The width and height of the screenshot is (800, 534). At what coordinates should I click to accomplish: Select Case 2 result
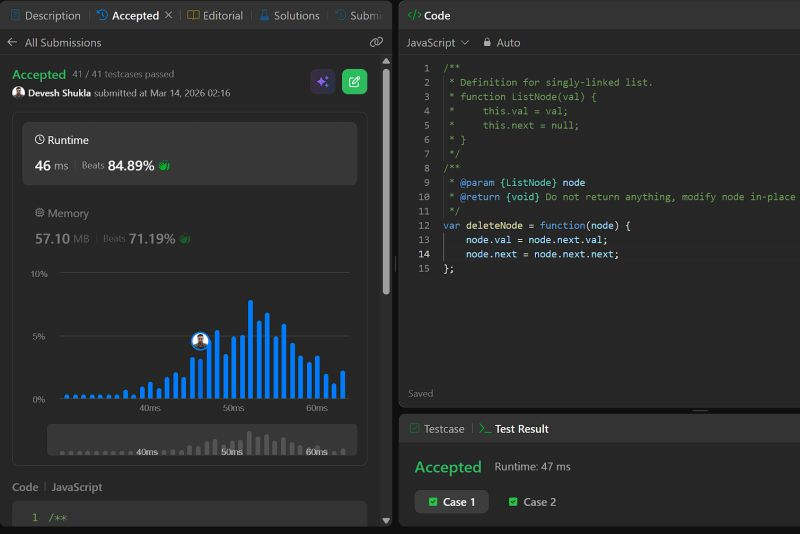pos(532,502)
